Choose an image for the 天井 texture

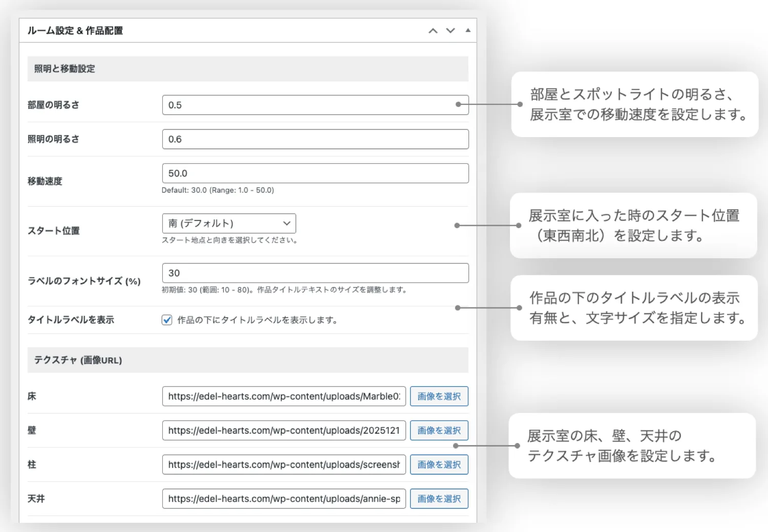coord(439,499)
